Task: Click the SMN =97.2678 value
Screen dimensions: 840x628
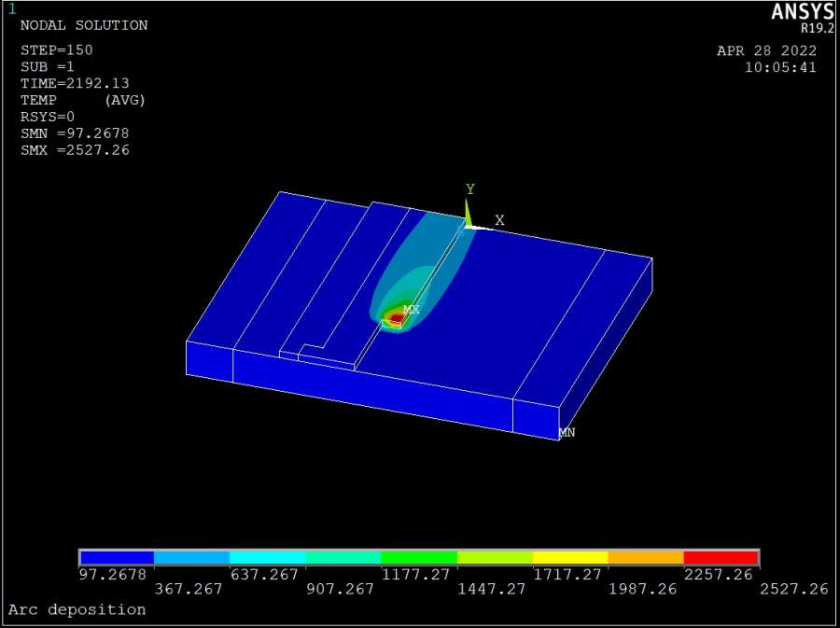Action: 75,133
